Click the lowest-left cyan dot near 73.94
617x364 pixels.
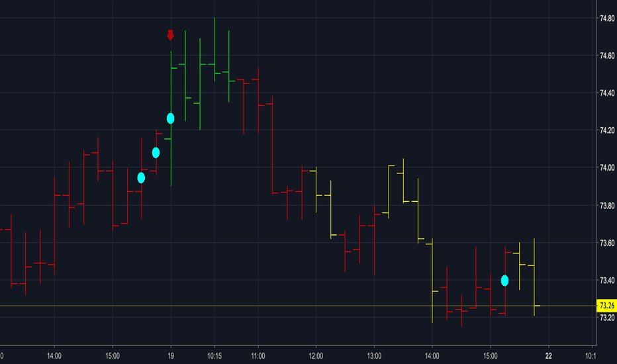(141, 178)
